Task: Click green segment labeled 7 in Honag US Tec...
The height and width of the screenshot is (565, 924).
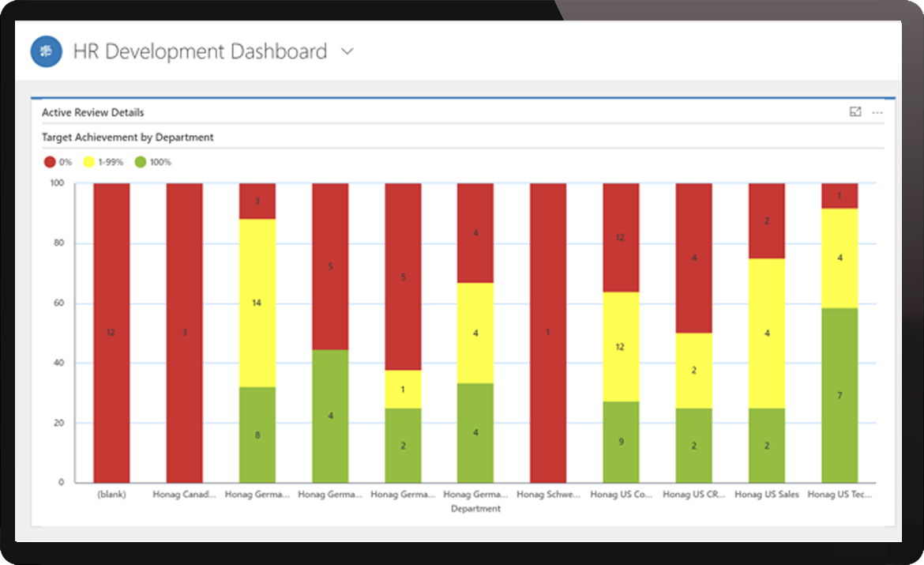Action: pos(839,395)
